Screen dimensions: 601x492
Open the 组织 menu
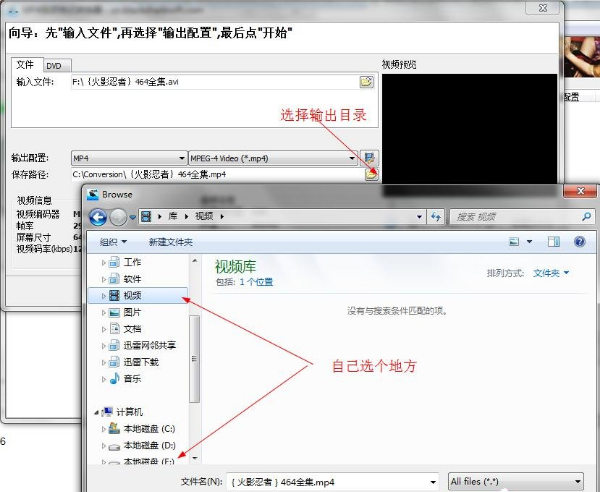(x=113, y=242)
